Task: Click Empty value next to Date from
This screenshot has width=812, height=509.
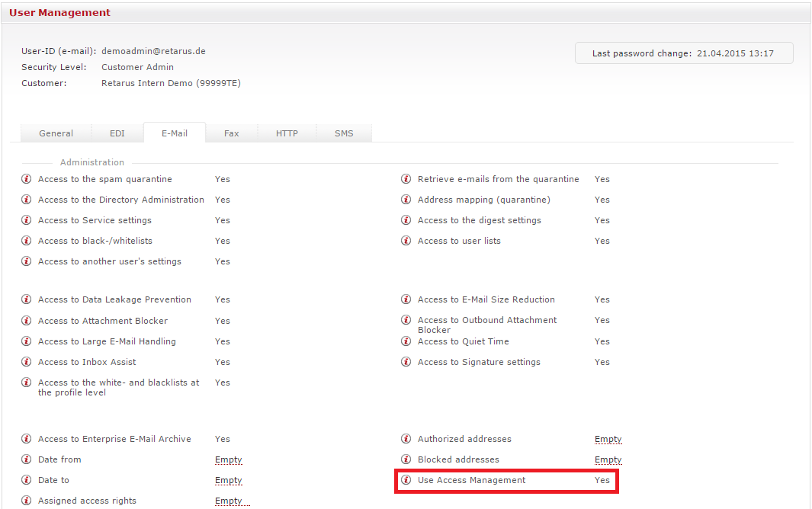Action: point(228,459)
